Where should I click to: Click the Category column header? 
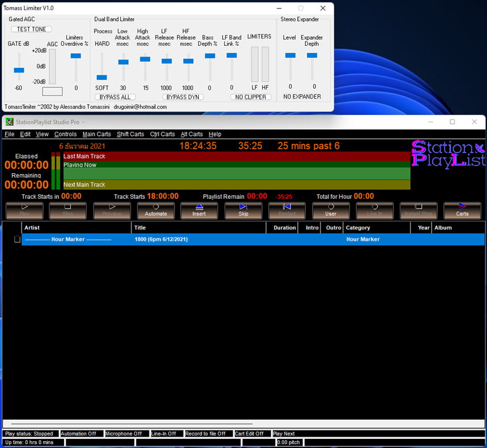point(377,228)
